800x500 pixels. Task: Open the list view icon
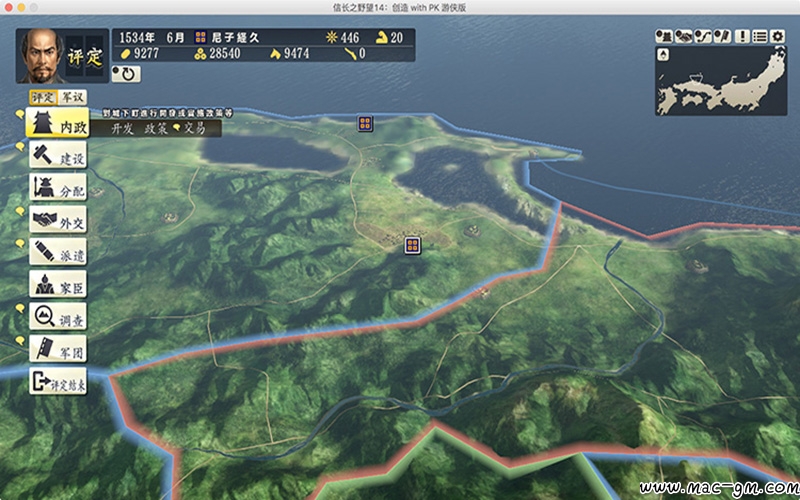(760, 36)
